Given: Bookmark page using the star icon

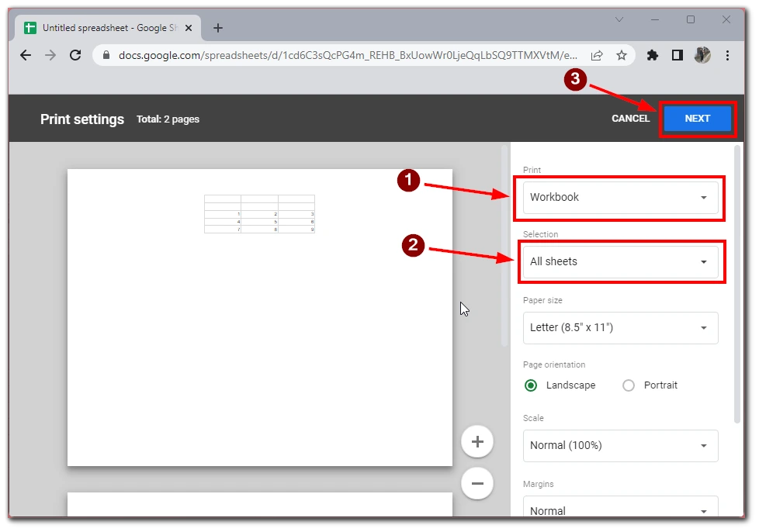Looking at the screenshot, I should [621, 55].
